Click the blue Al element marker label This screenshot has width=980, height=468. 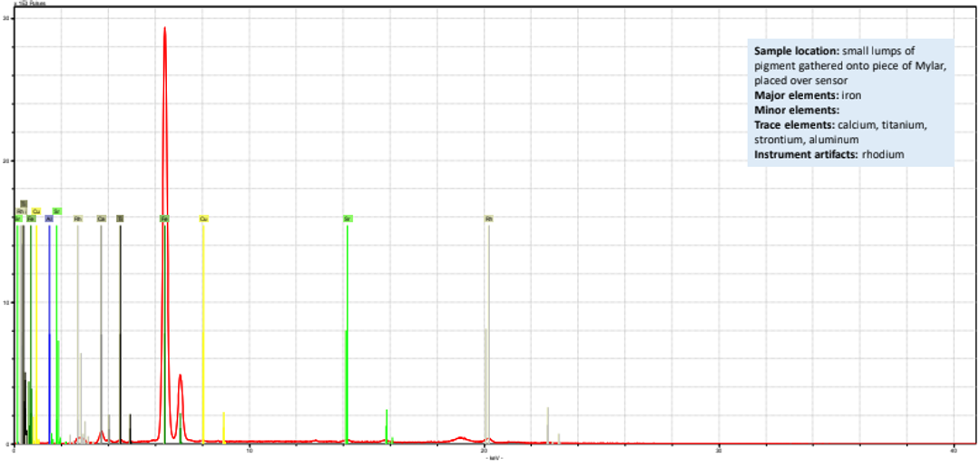tap(49, 219)
